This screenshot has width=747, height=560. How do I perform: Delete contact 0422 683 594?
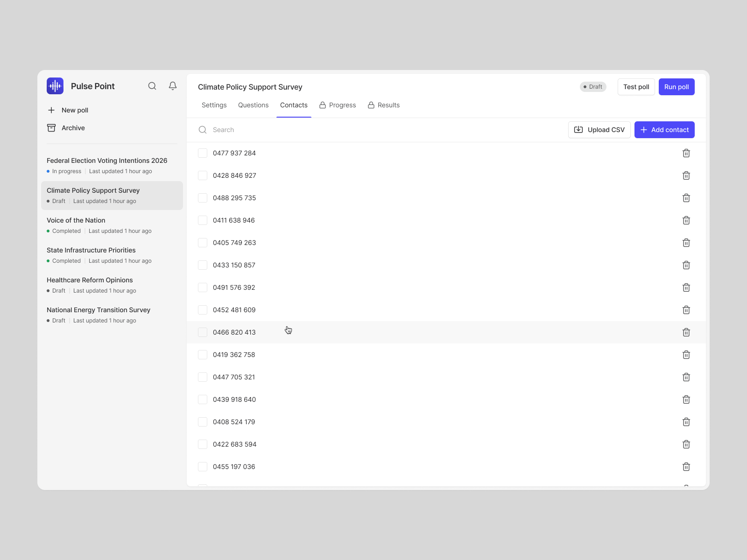click(x=686, y=444)
